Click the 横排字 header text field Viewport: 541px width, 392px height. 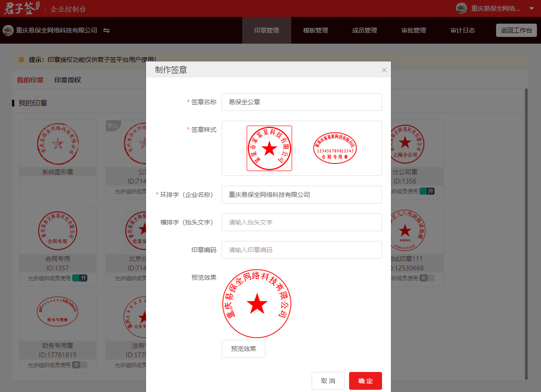click(302, 222)
